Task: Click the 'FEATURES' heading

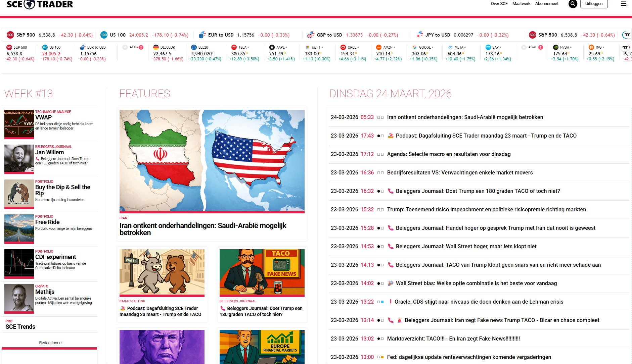Action: pyautogui.click(x=145, y=94)
